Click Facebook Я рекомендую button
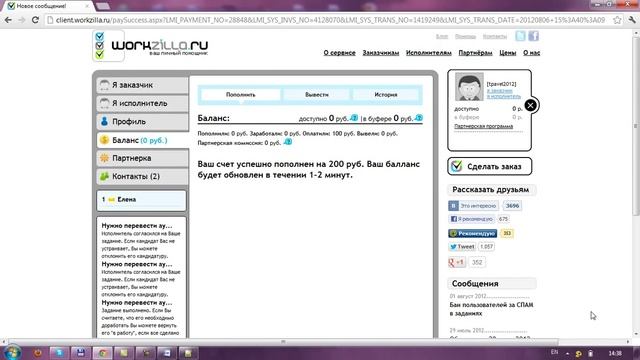Viewport: 640px width, 360px height. [472, 219]
